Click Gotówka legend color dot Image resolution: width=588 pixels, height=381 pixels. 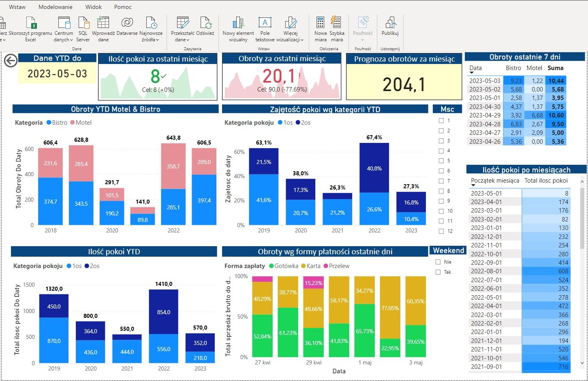[x=271, y=266]
